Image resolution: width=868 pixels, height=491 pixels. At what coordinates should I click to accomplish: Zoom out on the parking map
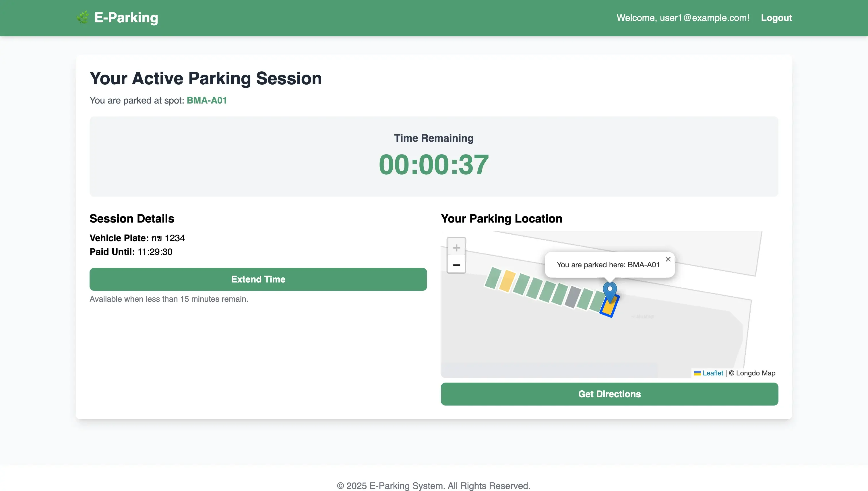point(456,265)
